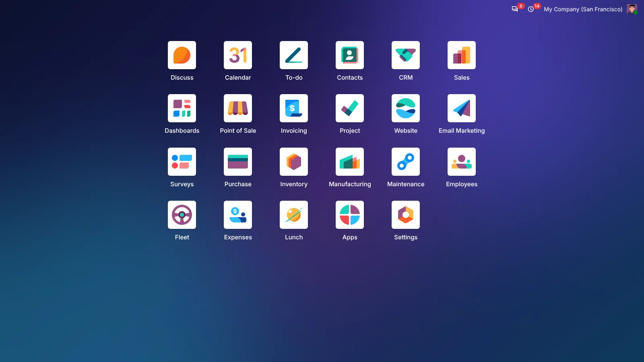Open the Contacts app
The image size is (644, 362).
(350, 55)
